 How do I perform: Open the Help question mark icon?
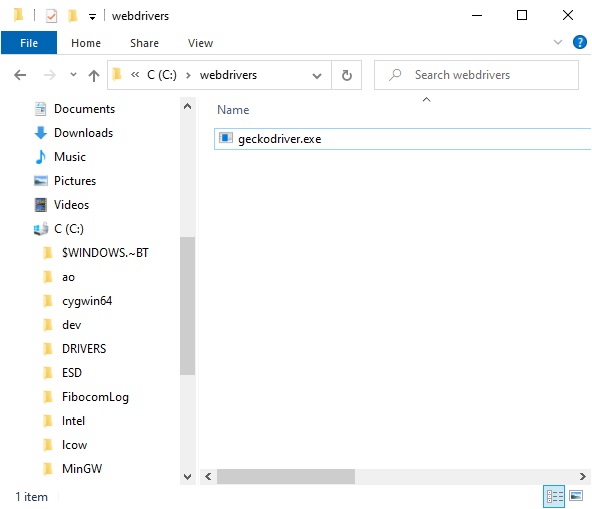coord(580,42)
